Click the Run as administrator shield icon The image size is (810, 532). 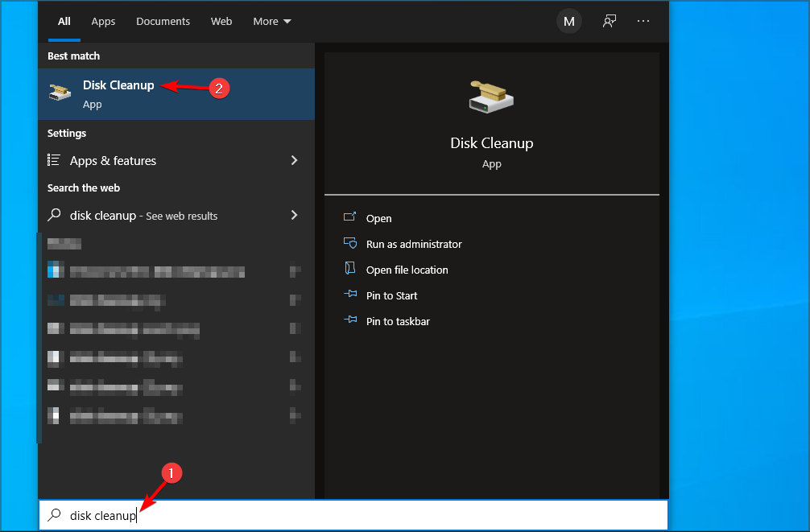coord(350,243)
